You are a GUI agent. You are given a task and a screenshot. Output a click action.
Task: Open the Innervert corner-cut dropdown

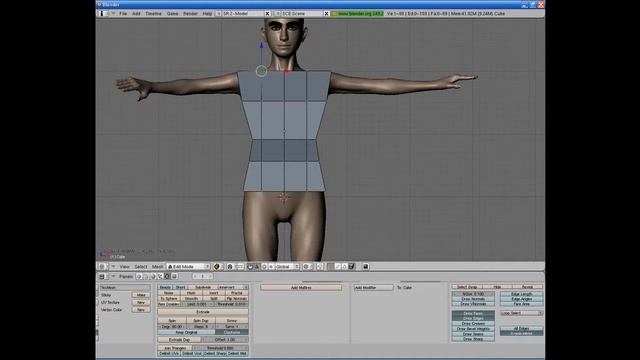tap(232, 287)
